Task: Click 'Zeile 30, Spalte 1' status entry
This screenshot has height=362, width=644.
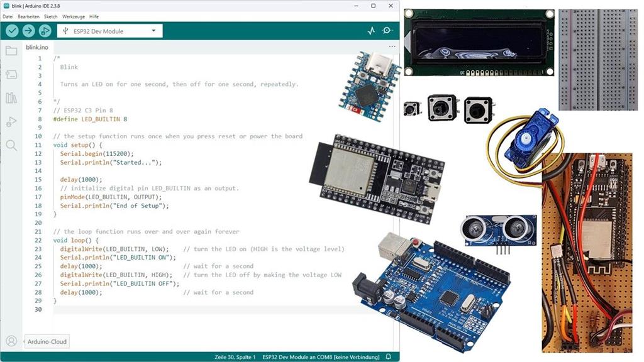Action: click(x=235, y=357)
